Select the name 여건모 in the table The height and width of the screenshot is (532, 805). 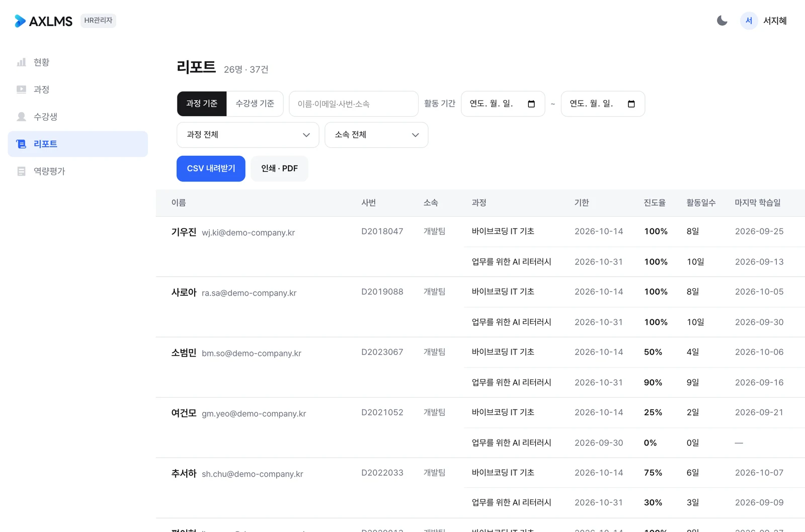click(184, 413)
